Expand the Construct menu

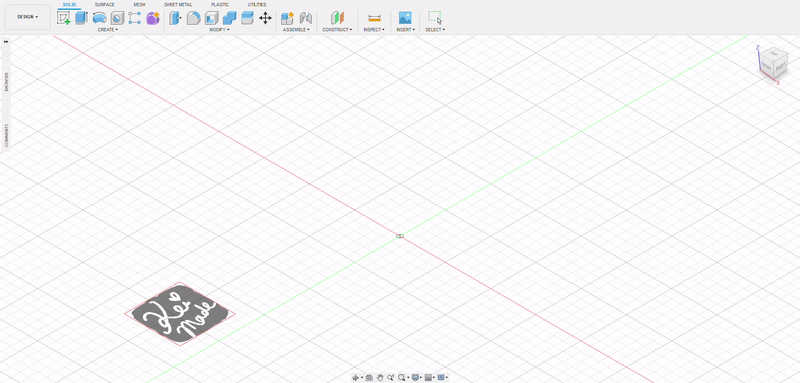tap(337, 30)
